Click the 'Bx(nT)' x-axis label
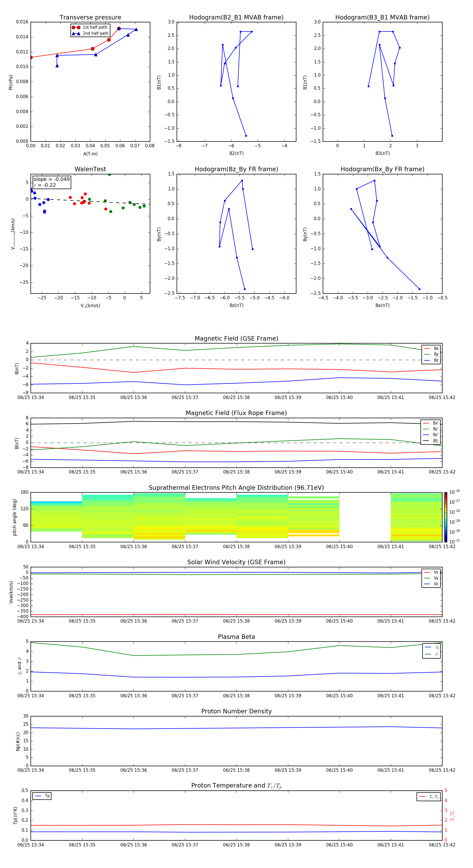Viewport: 473px width, 868px height. tap(382, 305)
